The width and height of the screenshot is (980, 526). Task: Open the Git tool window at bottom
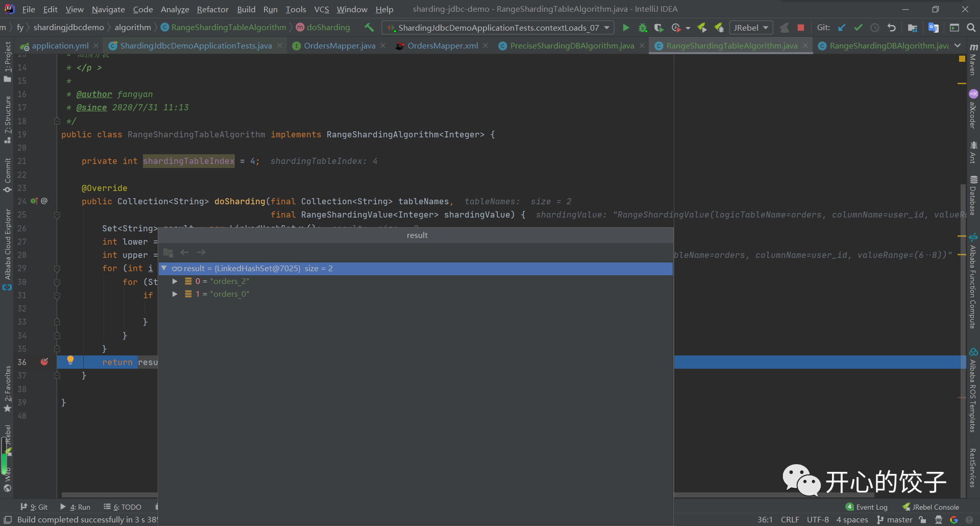tap(34, 507)
